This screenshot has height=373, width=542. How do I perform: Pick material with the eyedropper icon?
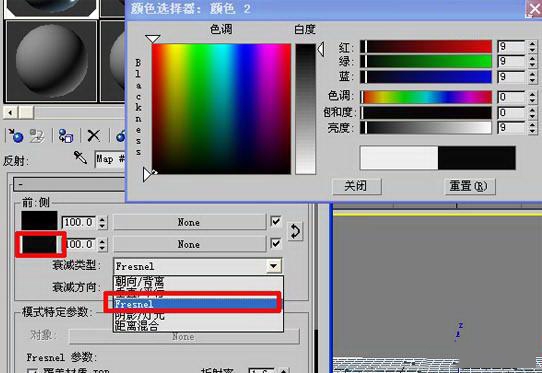pos(81,158)
